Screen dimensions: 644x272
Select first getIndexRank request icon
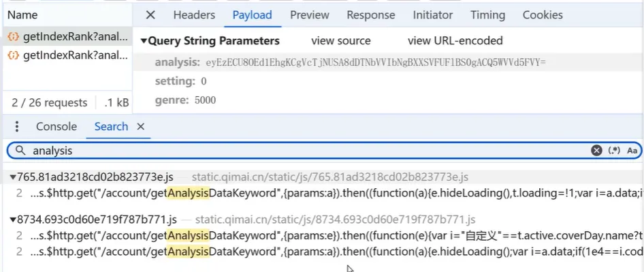(x=14, y=37)
